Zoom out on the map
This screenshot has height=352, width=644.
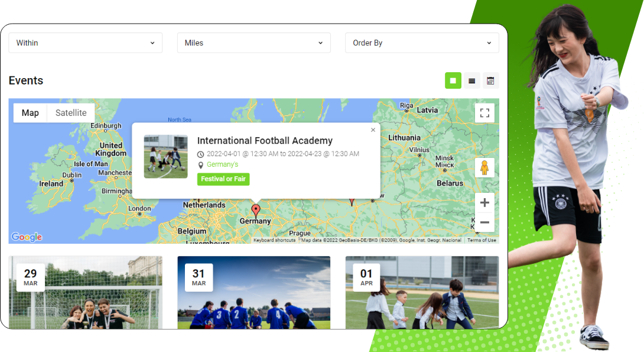pyautogui.click(x=484, y=222)
